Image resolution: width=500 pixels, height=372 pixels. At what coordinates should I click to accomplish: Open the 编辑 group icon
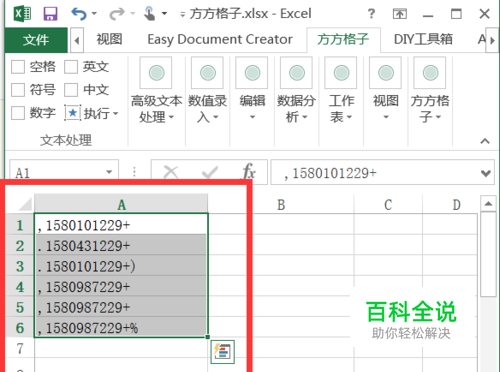coord(252,73)
